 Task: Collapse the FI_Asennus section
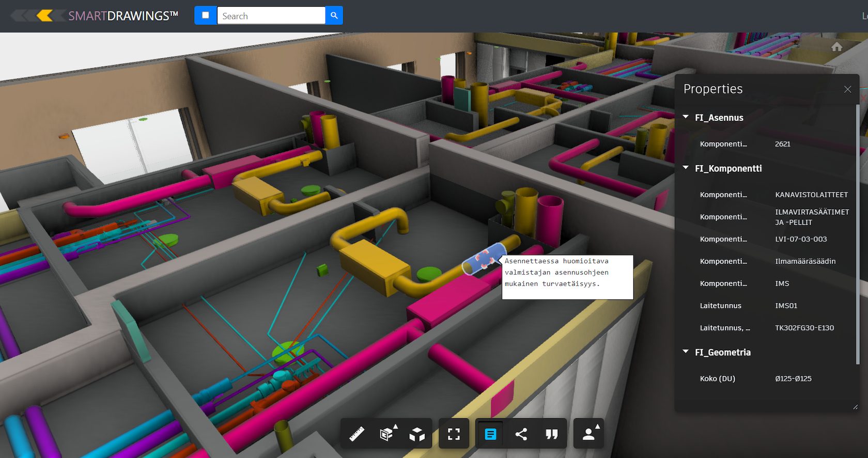point(686,117)
